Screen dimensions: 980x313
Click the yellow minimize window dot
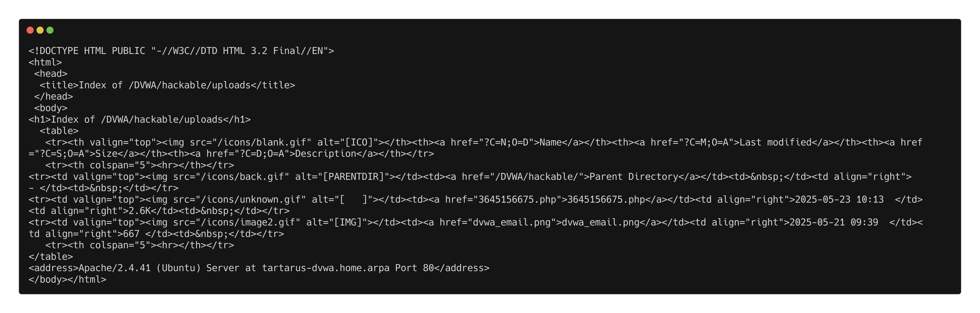[40, 30]
